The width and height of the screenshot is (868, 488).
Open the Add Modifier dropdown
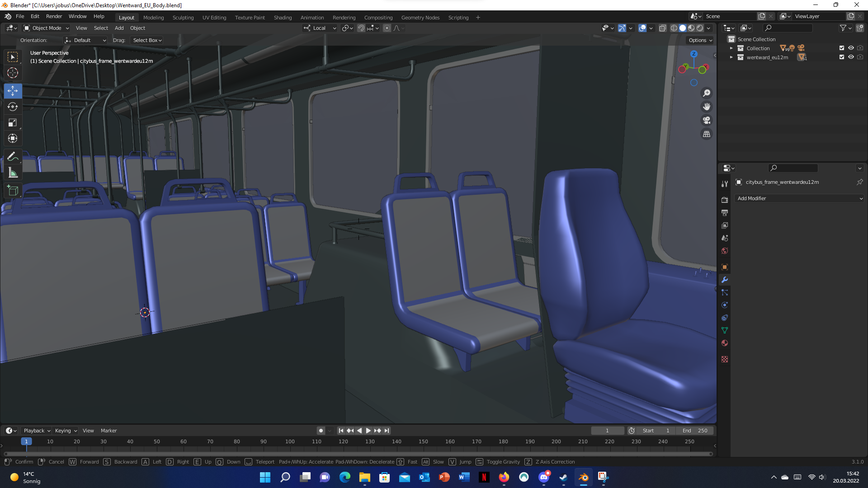point(799,198)
